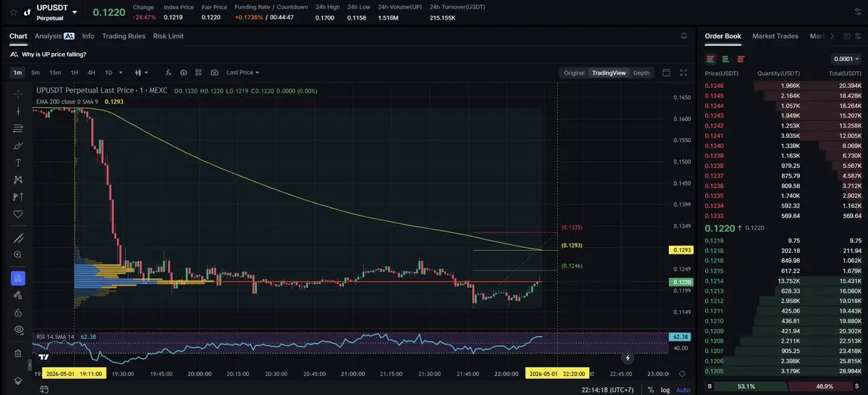The image size is (868, 395).
Task: Select the trend line drawing tool
Action: coord(17,111)
